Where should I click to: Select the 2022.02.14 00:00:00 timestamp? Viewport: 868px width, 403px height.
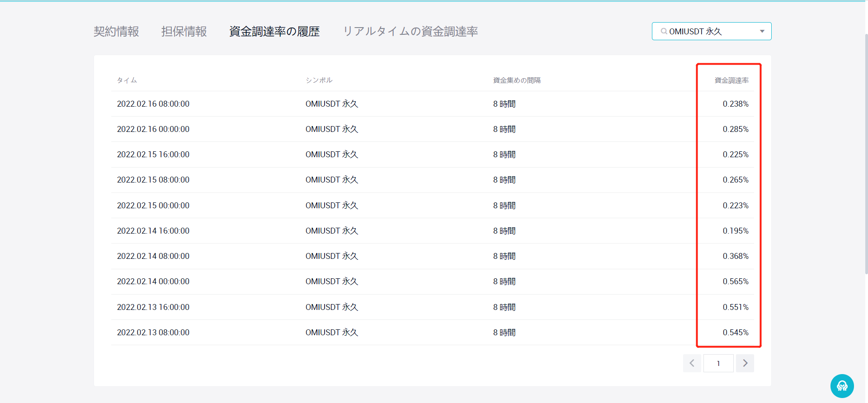[153, 281]
